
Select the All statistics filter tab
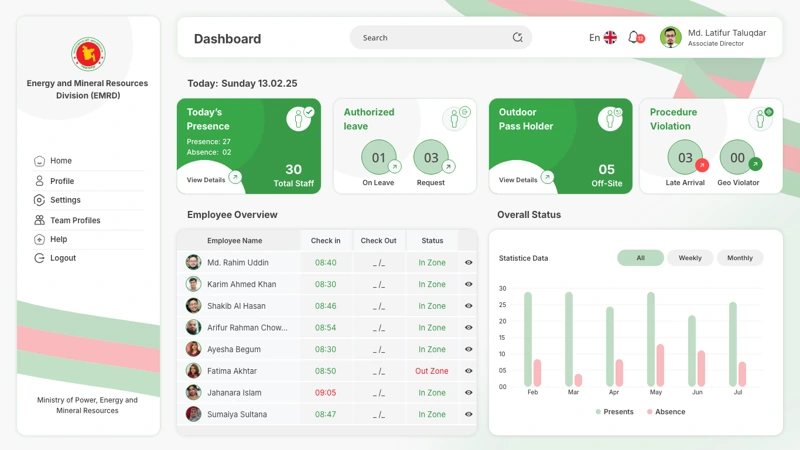640,258
